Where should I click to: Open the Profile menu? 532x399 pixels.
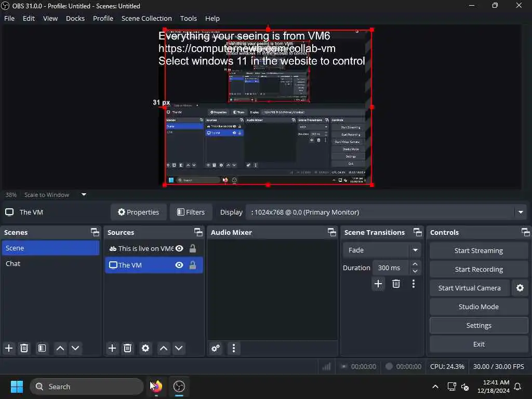[x=103, y=18]
